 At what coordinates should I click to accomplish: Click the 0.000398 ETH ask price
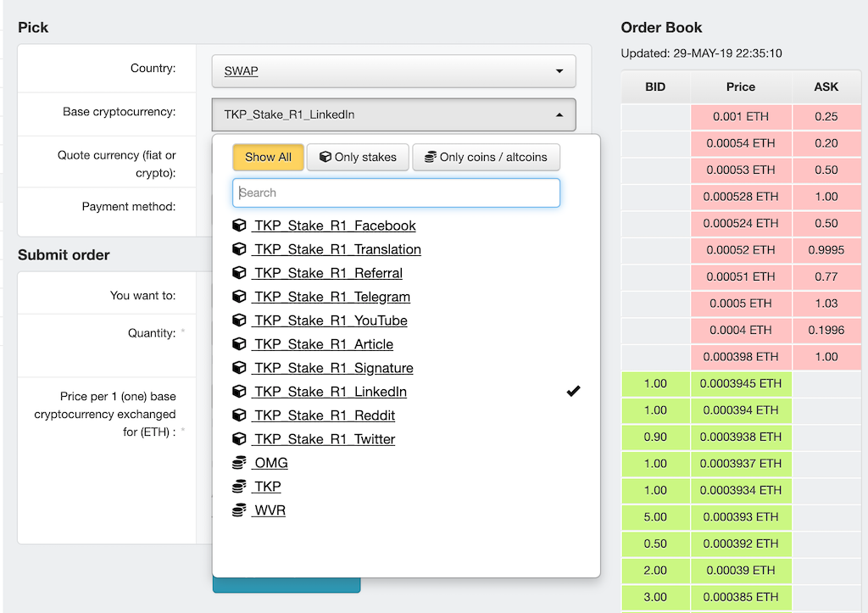point(741,357)
